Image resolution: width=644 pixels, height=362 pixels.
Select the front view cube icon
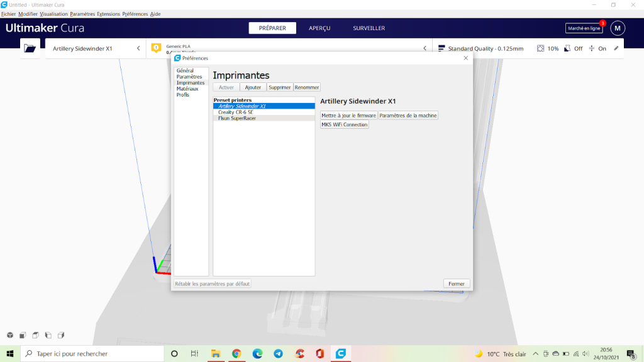click(23, 336)
